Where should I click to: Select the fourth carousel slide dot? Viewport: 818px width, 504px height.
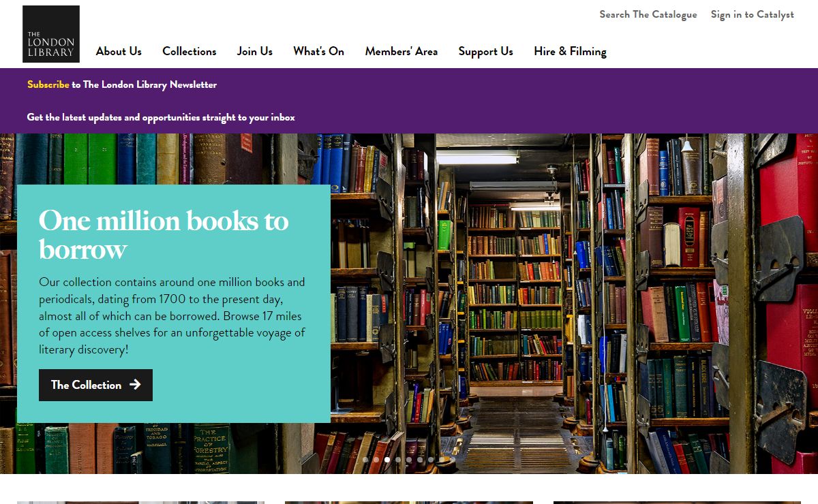(398, 460)
